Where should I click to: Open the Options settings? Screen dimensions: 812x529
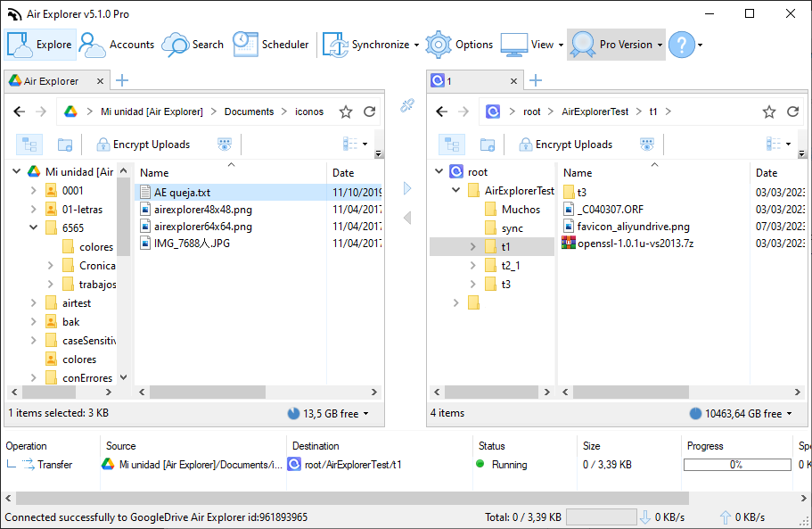[459, 45]
